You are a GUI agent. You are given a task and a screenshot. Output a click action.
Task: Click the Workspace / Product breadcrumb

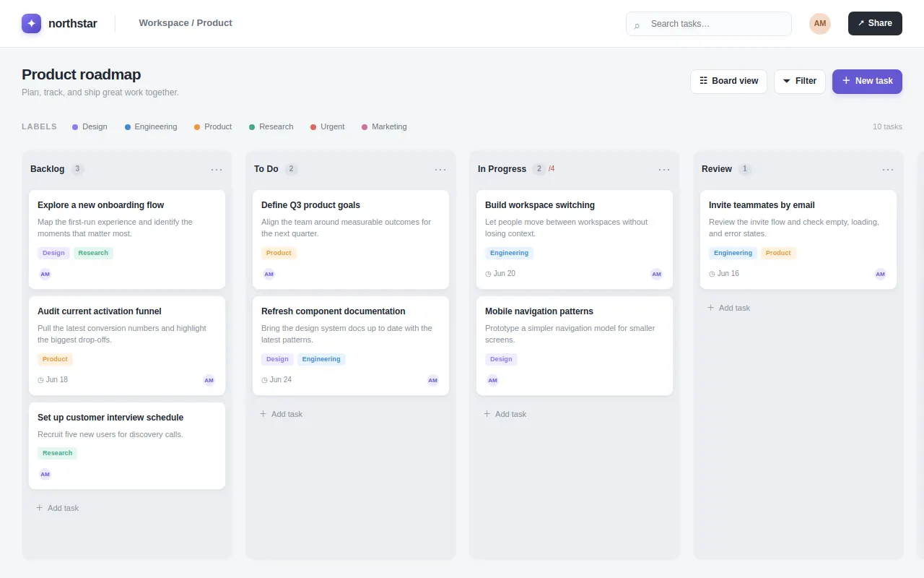tap(186, 23)
